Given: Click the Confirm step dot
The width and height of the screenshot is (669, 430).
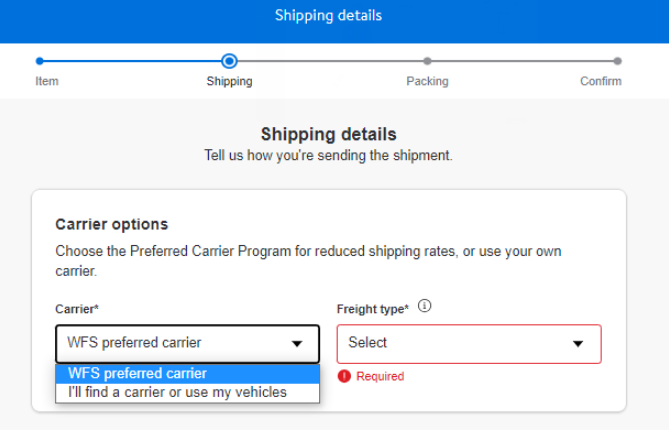Looking at the screenshot, I should pyautogui.click(x=617, y=61).
